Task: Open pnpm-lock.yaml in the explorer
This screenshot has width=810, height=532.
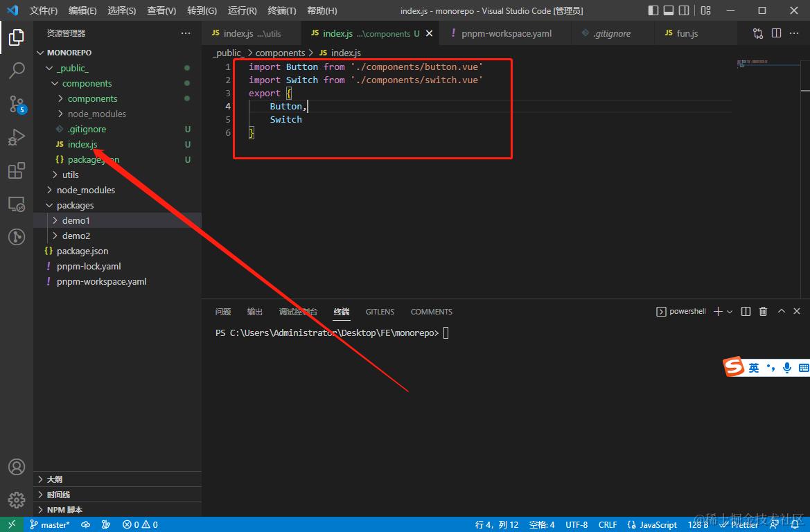Action: [x=117, y=266]
